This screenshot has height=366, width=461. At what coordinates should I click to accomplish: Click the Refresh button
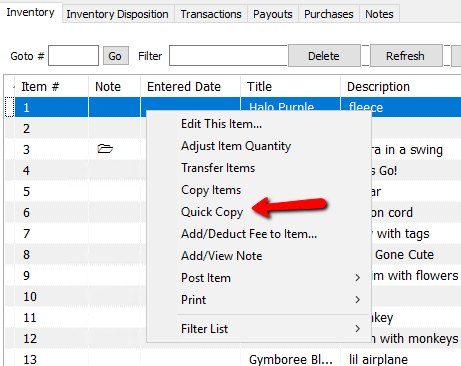tap(406, 56)
